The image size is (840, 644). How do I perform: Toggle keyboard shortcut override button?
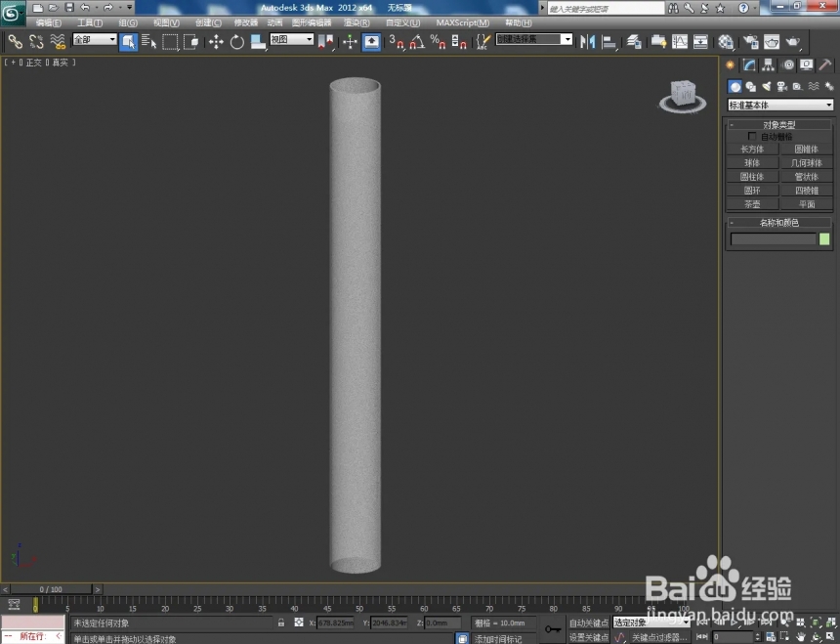[371, 42]
